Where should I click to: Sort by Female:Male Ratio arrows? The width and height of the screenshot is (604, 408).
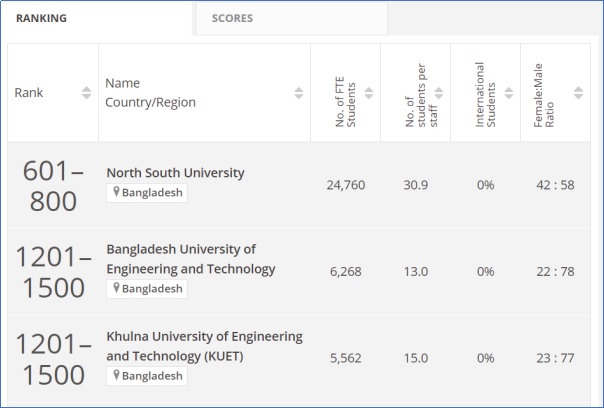(578, 93)
